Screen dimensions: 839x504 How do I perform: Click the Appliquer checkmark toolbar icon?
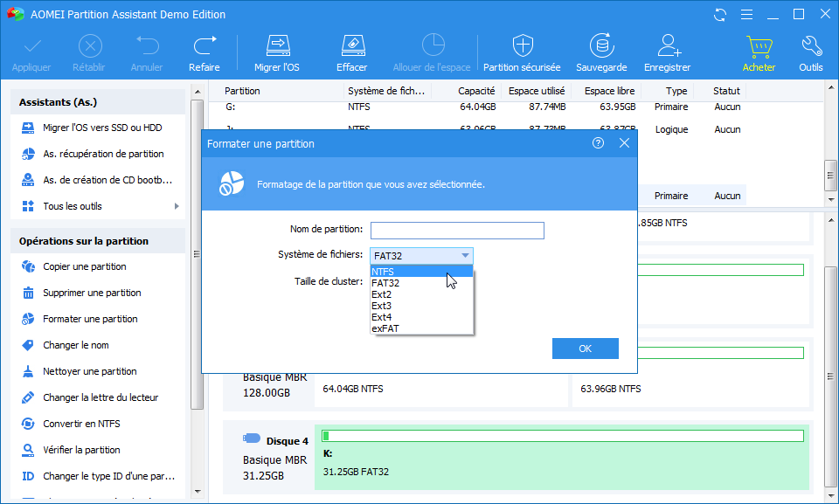[x=31, y=46]
